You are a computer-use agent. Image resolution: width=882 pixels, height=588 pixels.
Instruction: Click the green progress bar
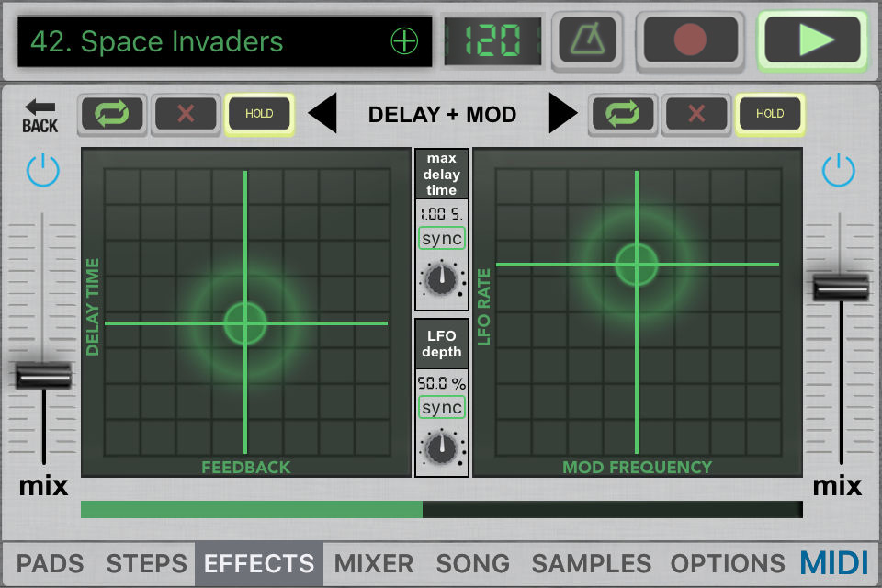[442, 509]
